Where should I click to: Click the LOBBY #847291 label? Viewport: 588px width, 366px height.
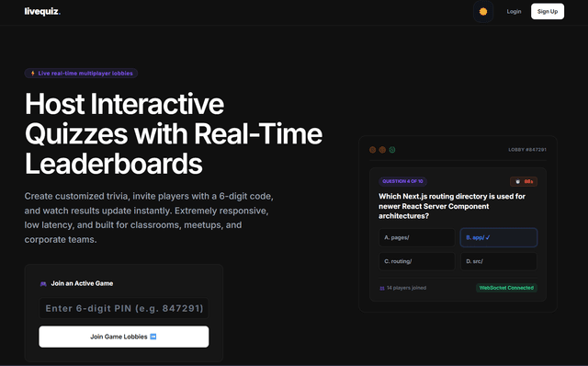pos(527,150)
